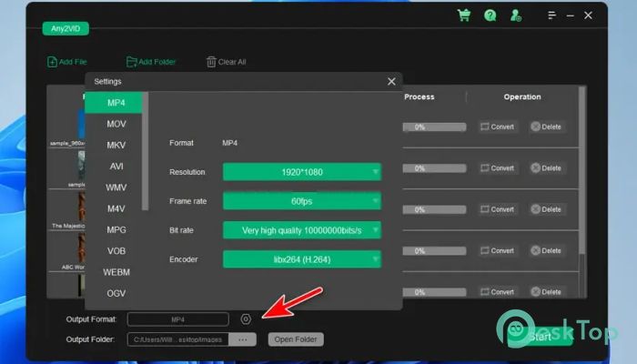Click the ABC Wor video thumbnail
The image size is (637, 364).
[x=81, y=248]
